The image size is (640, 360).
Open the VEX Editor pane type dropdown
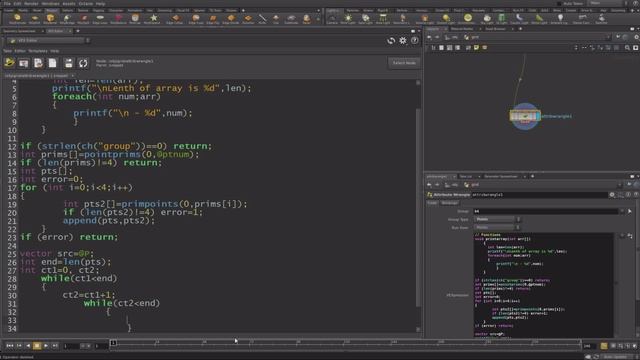click(x=49, y=40)
